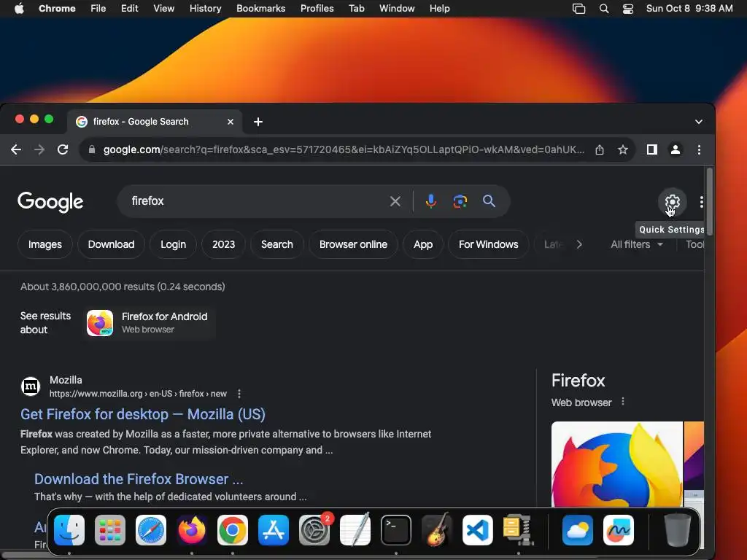Click the lock icon in the address bar

click(x=92, y=149)
